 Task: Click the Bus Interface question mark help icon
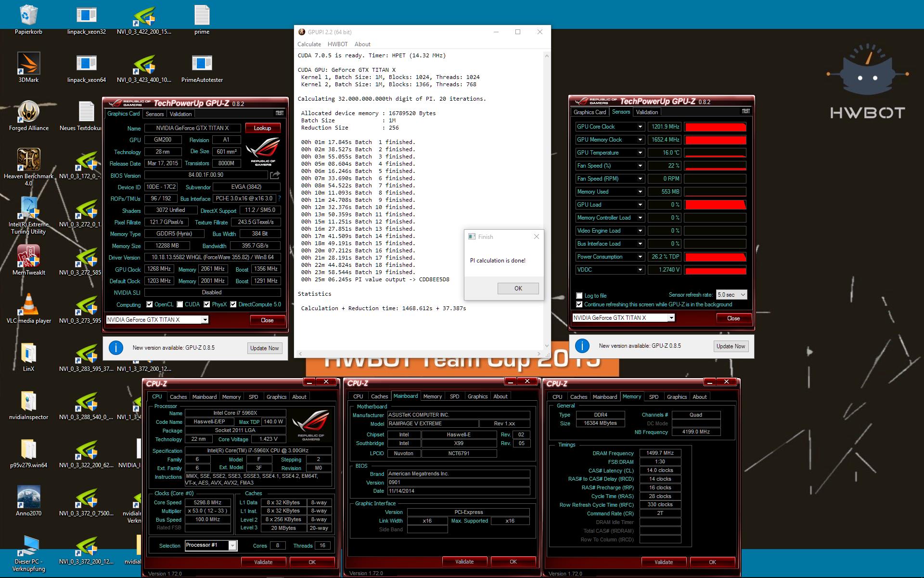tap(279, 198)
